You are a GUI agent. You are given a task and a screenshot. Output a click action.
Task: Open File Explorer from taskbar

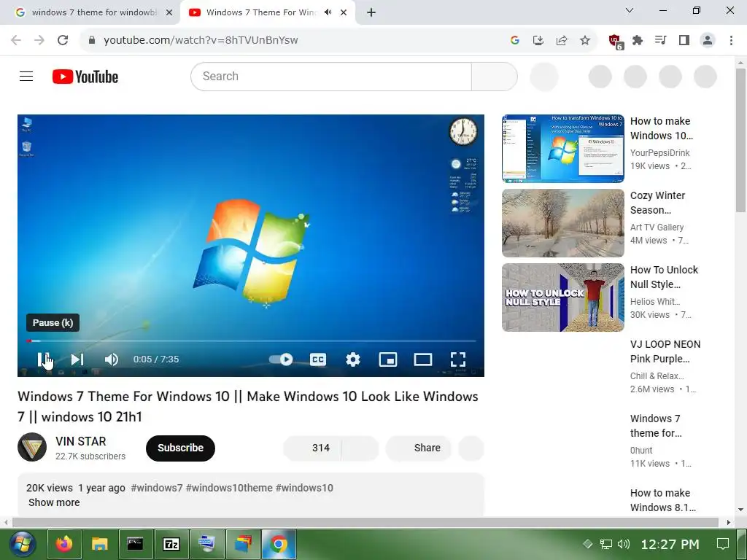click(99, 544)
